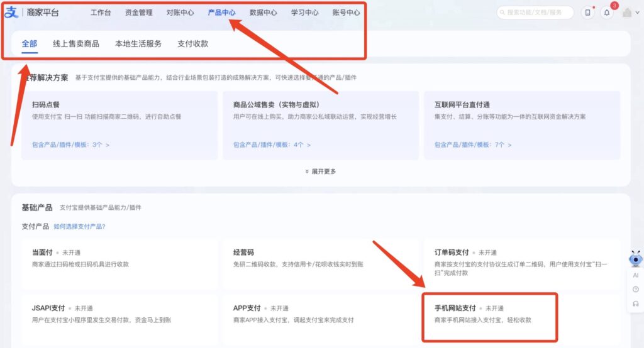Go to the 工作台 menu
The width and height of the screenshot is (644, 348).
click(x=101, y=13)
